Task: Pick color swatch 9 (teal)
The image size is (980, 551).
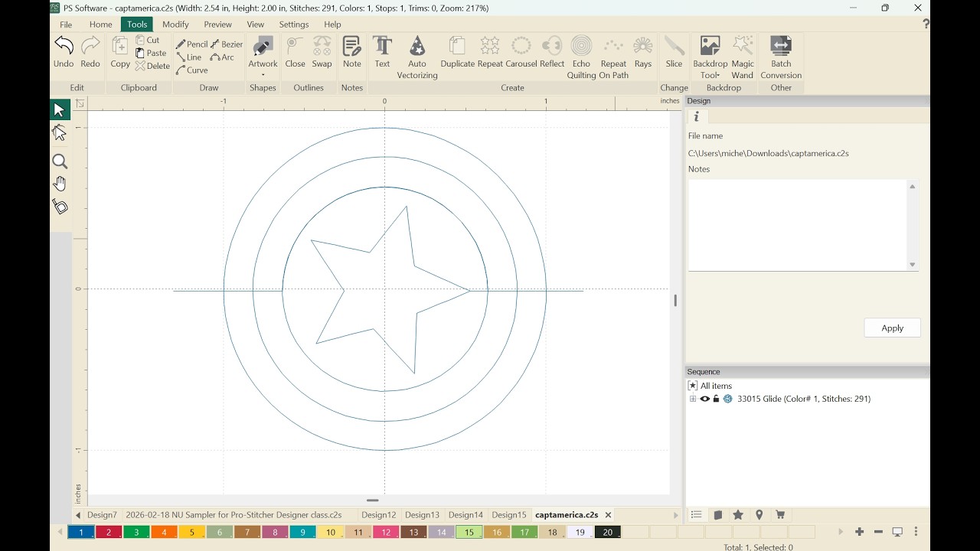Action: tap(302, 532)
